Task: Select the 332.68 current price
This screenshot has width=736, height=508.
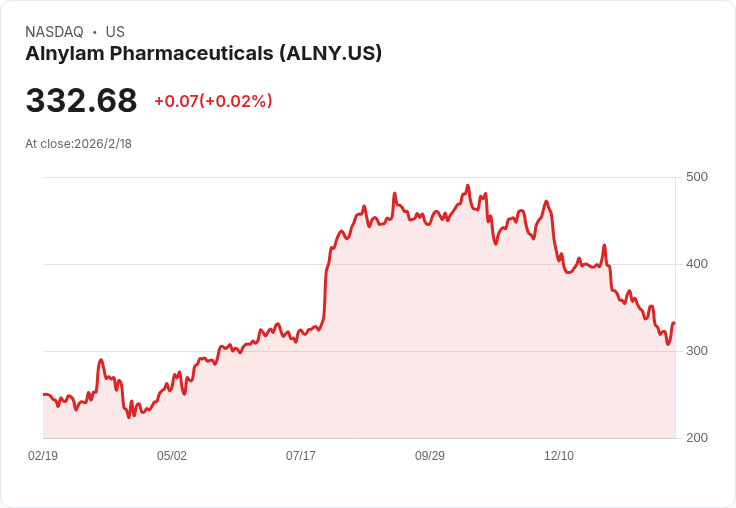Action: [81, 100]
